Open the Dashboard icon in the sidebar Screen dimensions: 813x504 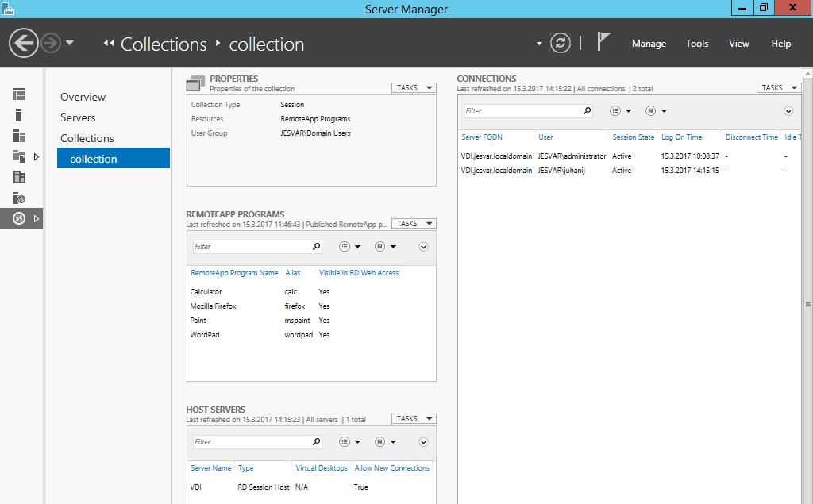19,94
